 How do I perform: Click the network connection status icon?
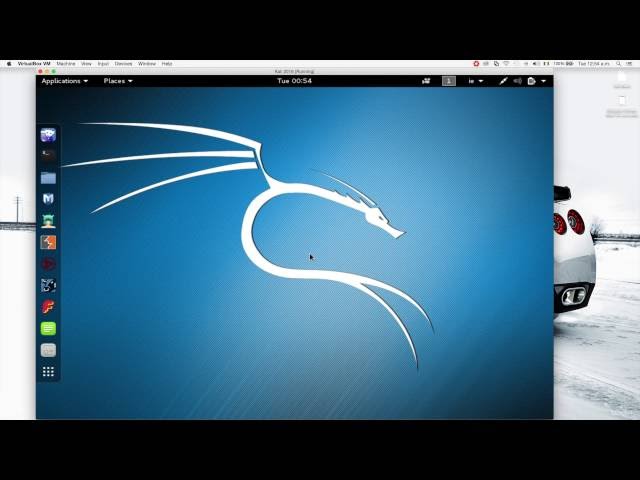503,81
